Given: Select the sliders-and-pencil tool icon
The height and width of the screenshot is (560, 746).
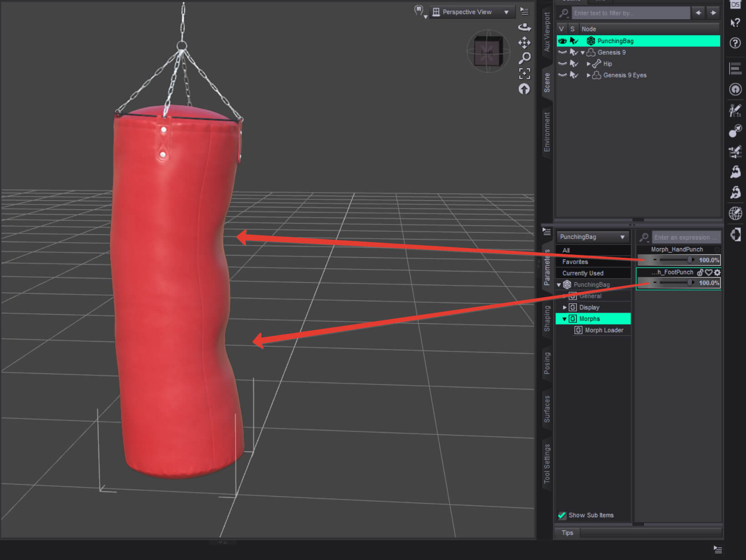Looking at the screenshot, I should tap(735, 152).
